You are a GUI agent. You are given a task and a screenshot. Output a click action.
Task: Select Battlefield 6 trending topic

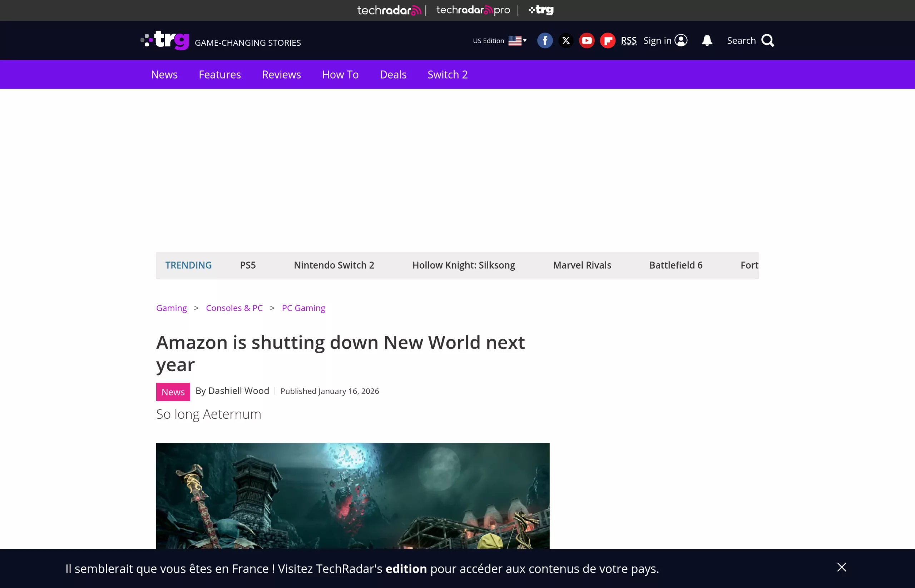pyautogui.click(x=676, y=265)
